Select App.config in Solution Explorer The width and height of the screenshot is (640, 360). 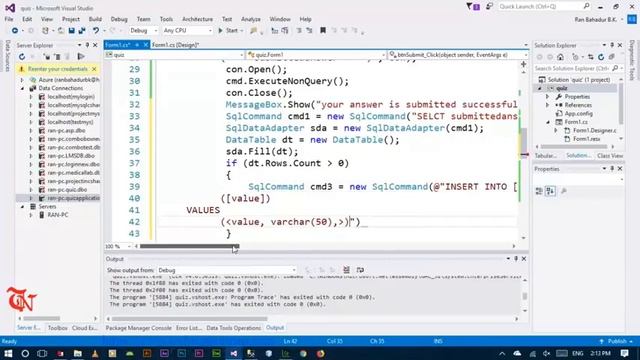point(578,113)
